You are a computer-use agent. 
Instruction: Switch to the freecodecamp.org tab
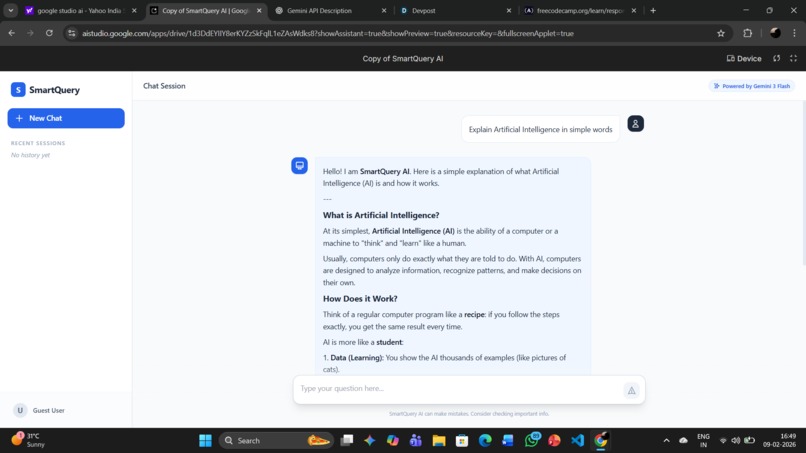pyautogui.click(x=580, y=11)
